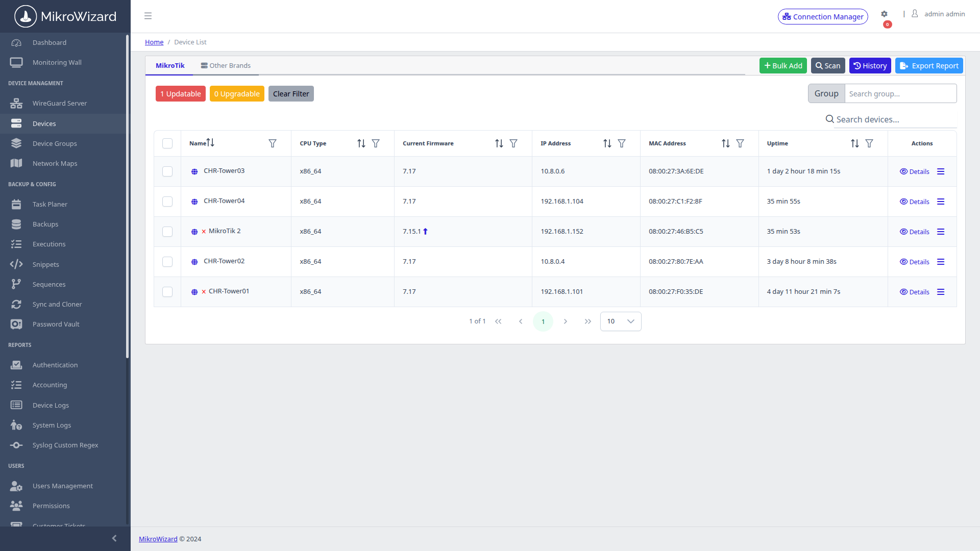
Task: Go to next page of devices
Action: (x=566, y=321)
